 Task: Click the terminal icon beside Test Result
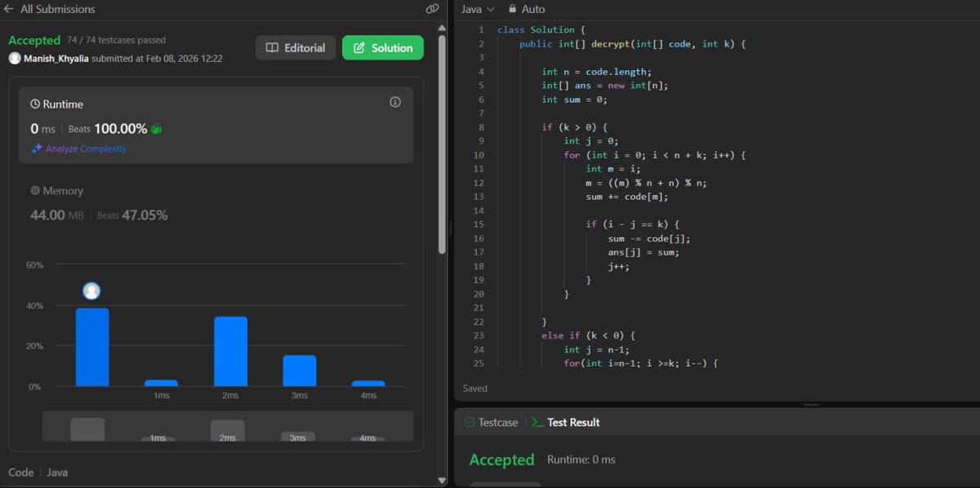[537, 422]
